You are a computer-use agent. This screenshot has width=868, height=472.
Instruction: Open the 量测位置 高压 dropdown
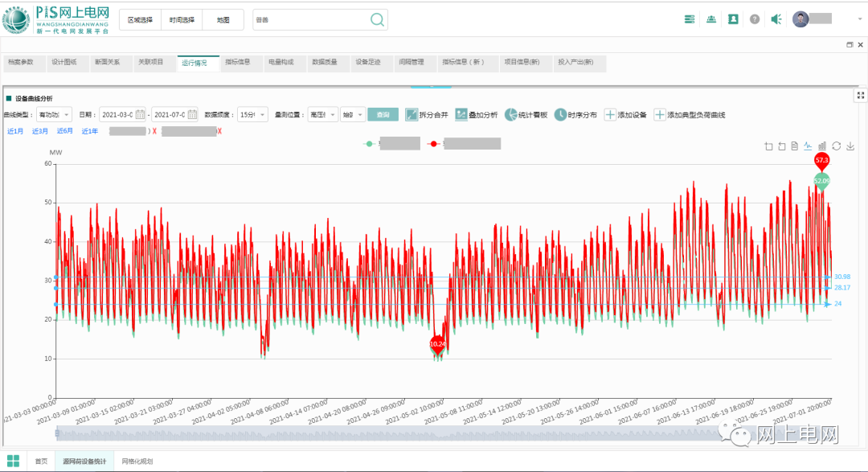click(x=323, y=115)
